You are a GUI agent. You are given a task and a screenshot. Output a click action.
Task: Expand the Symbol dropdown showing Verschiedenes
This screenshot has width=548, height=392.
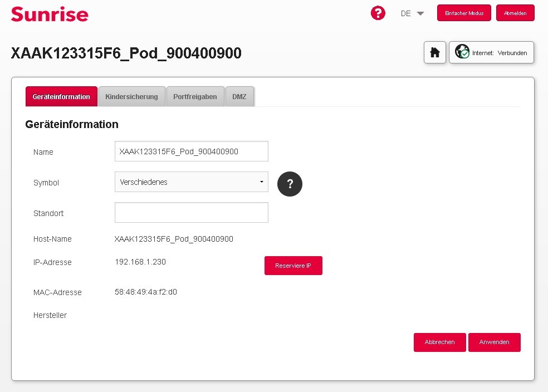pyautogui.click(x=191, y=182)
